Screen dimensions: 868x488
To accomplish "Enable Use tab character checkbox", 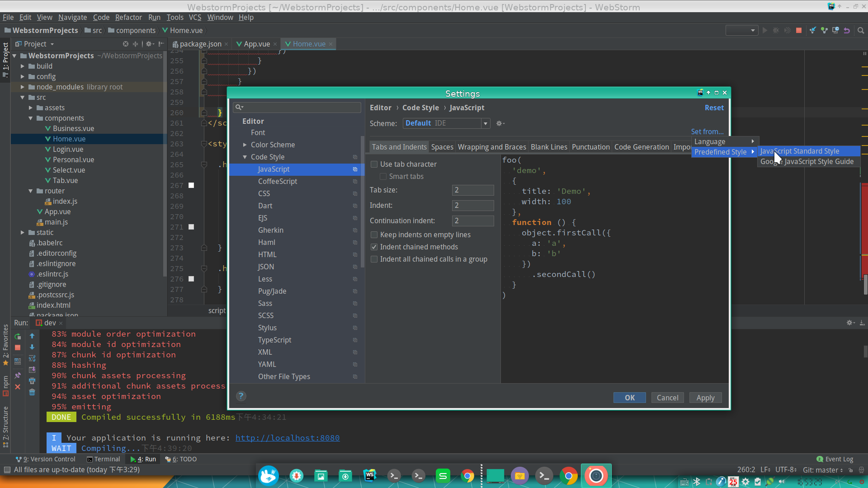I will [374, 164].
